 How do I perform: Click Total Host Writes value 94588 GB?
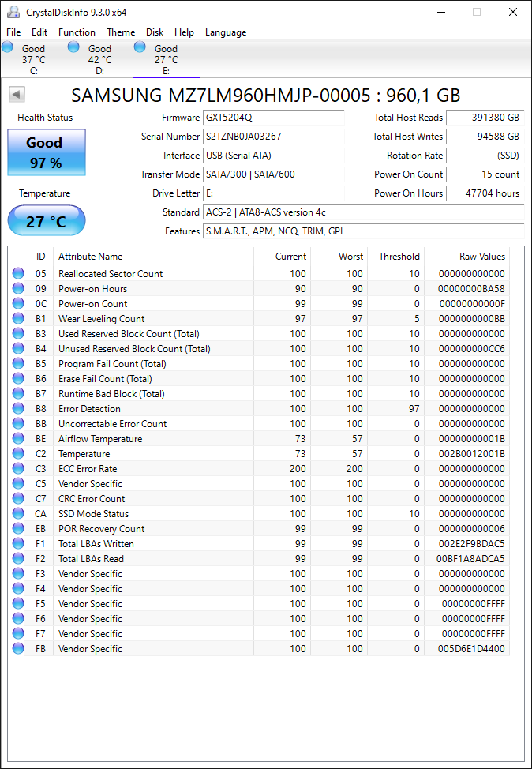pos(485,137)
